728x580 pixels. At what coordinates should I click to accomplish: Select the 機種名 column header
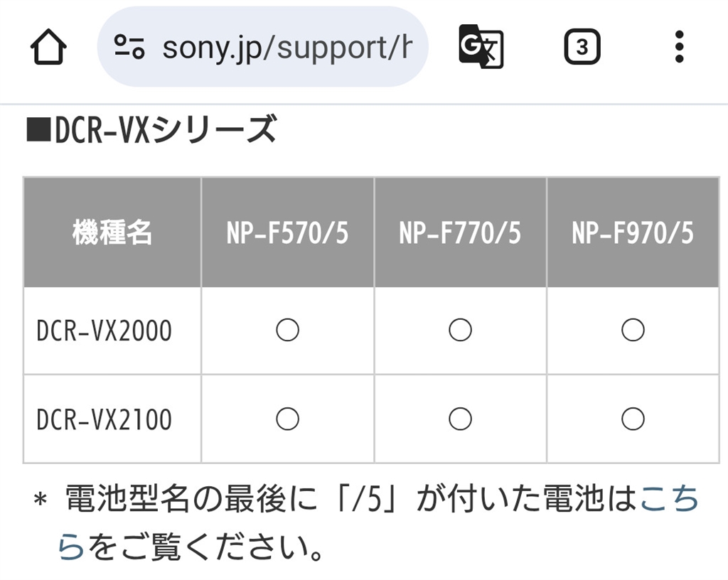[112, 232]
